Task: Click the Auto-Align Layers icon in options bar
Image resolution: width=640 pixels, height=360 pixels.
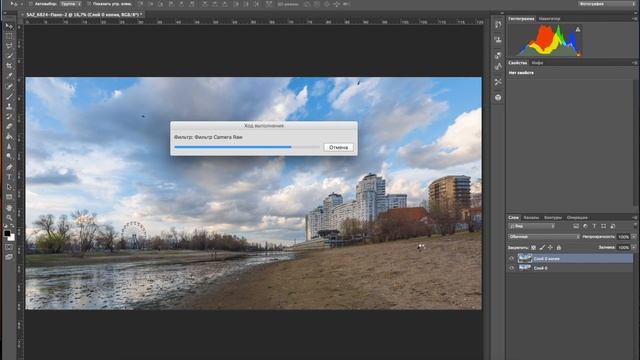Action: point(268,4)
